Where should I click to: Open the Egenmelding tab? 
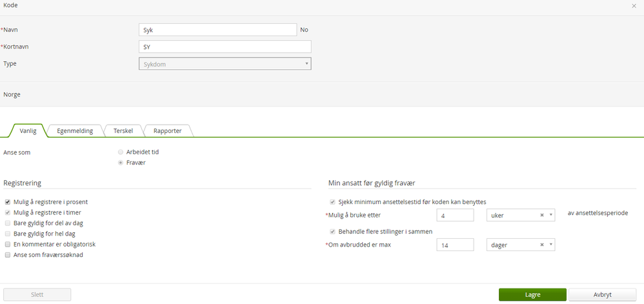75,131
